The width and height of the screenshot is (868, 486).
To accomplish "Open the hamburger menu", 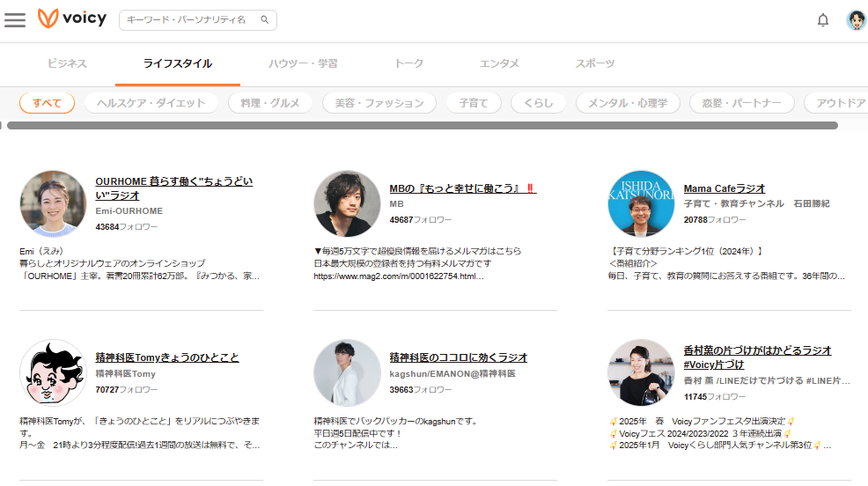I will (x=15, y=20).
